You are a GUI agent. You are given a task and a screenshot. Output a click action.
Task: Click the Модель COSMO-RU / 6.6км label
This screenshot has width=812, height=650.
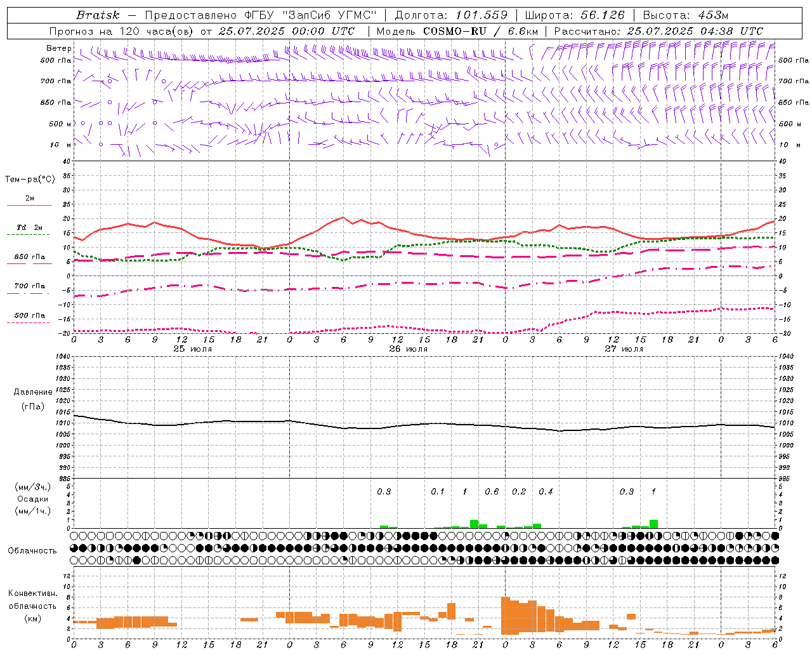click(457, 31)
